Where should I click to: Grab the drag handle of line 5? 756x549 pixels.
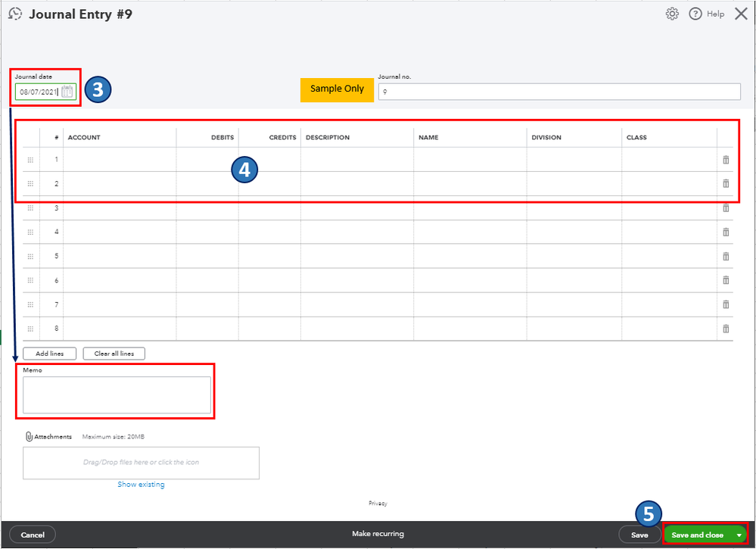tap(30, 256)
